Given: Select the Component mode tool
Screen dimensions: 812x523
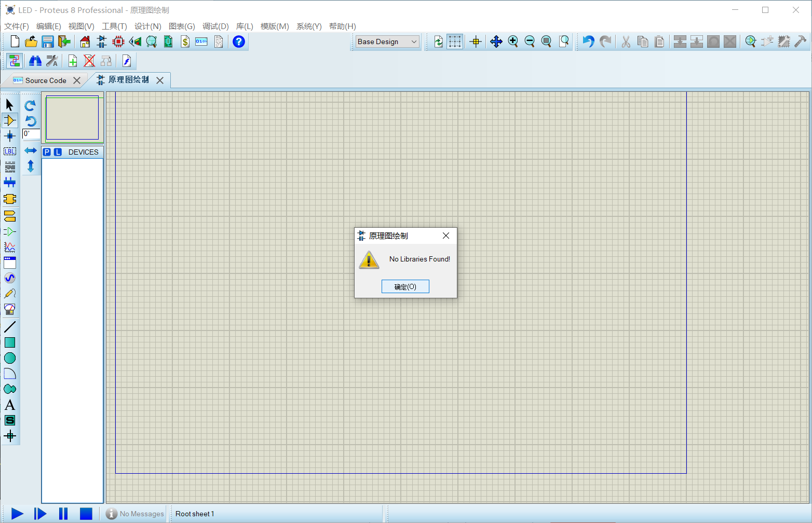Looking at the screenshot, I should [x=9, y=120].
